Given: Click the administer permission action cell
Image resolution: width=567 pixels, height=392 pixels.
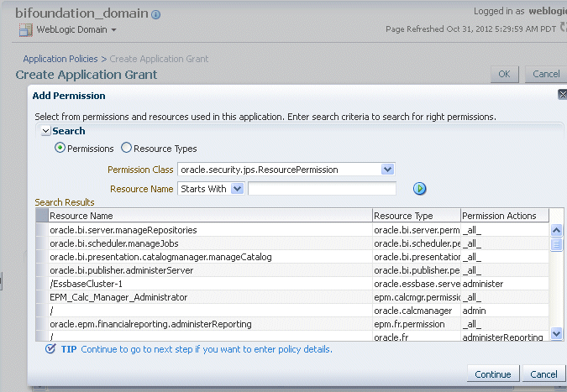Looking at the screenshot, I should pos(505,284).
